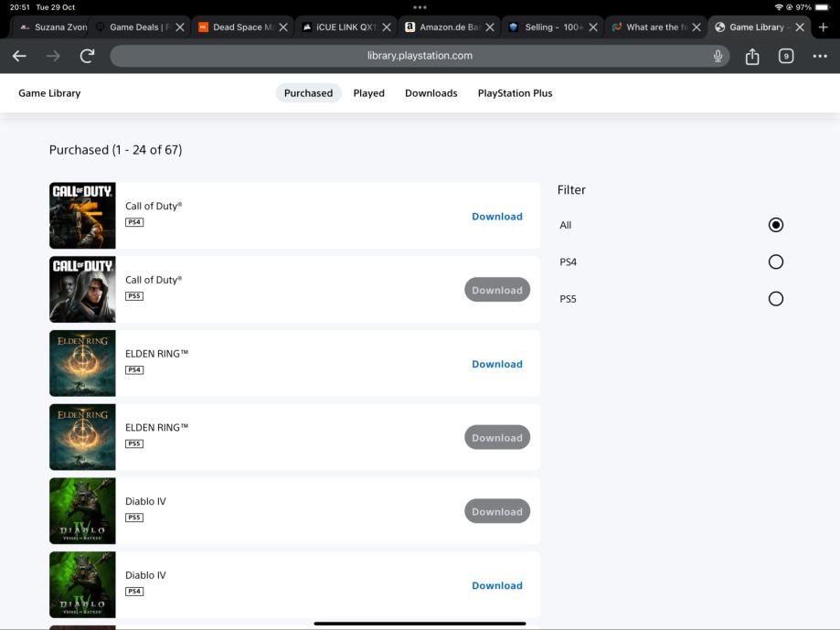
Task: Close the What are the tab
Action: [696, 27]
